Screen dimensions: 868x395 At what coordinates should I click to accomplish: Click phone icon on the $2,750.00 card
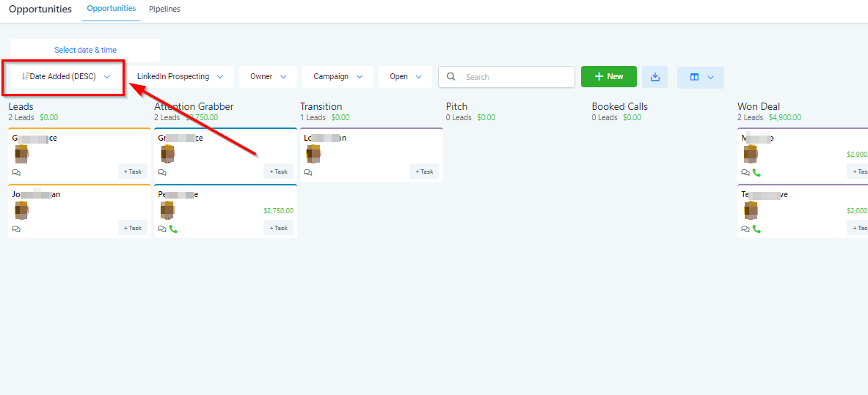(x=173, y=229)
